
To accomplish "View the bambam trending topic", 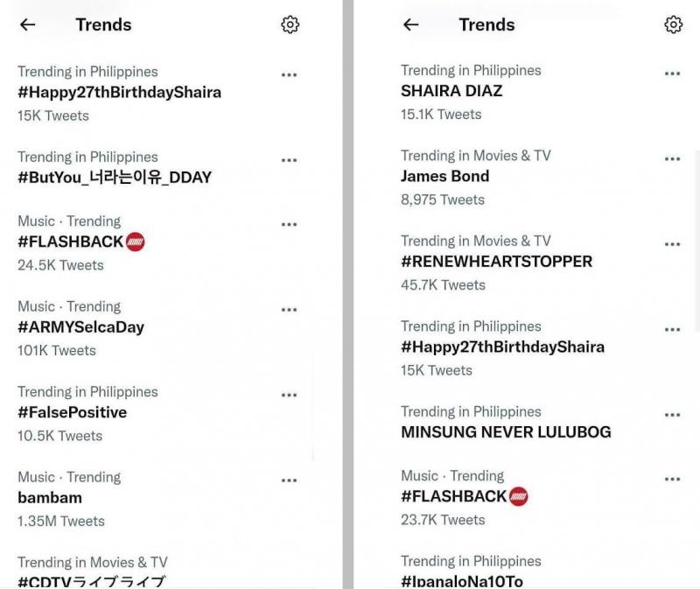I will tap(50, 498).
